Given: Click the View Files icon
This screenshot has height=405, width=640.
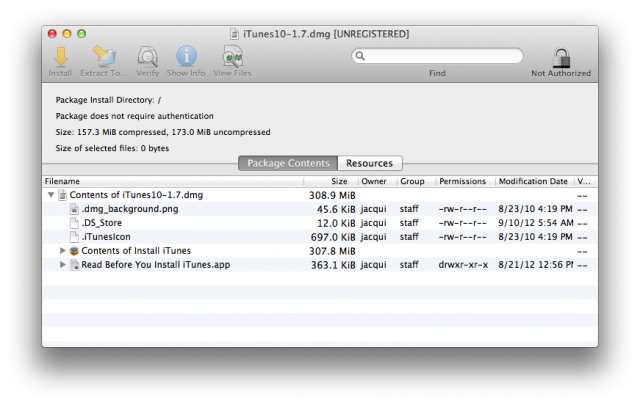Looking at the screenshot, I should click(232, 56).
